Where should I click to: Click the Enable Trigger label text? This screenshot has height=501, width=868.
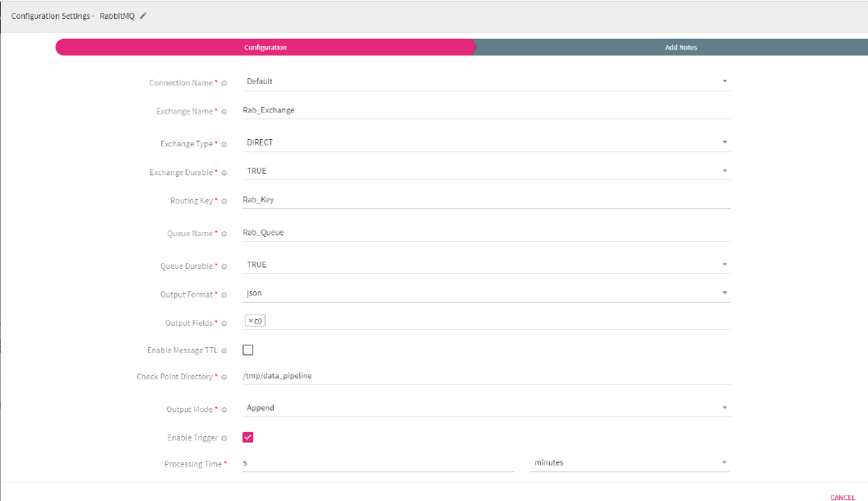[192, 438]
